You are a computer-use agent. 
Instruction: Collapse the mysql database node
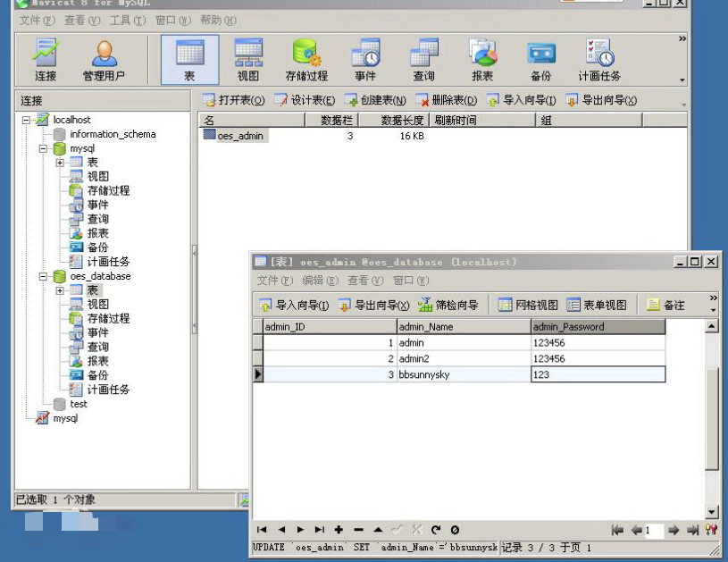click(43, 148)
